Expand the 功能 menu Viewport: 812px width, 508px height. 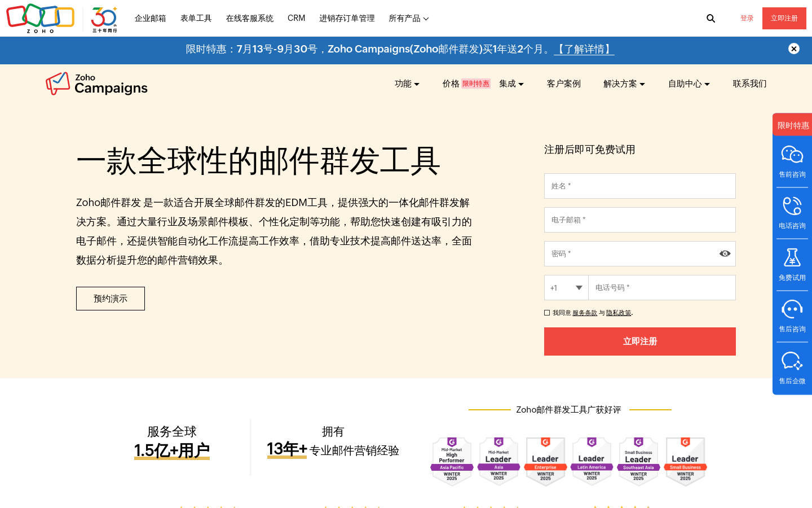tap(407, 84)
